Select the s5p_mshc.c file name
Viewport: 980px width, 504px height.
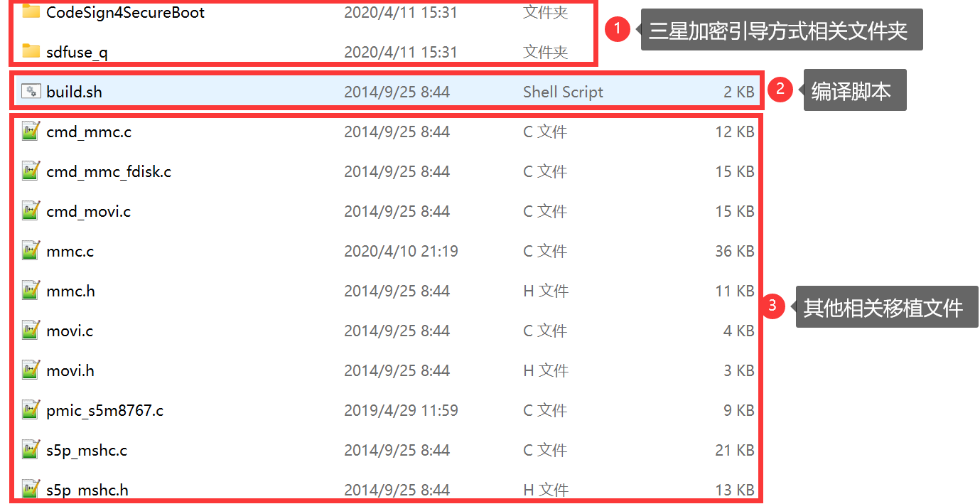coord(87,450)
